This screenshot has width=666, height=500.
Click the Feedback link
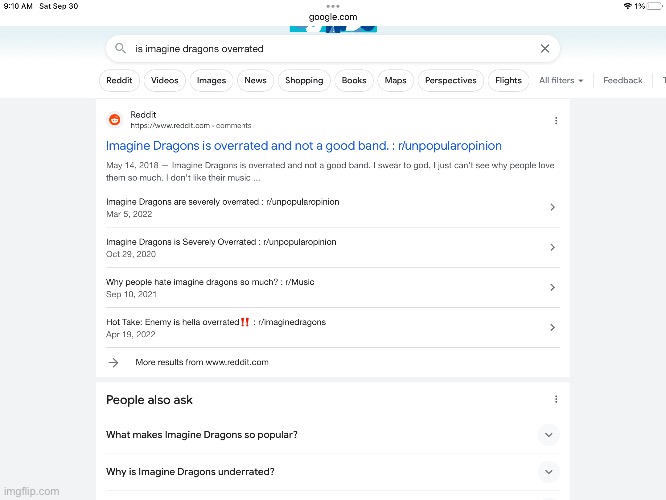point(623,80)
